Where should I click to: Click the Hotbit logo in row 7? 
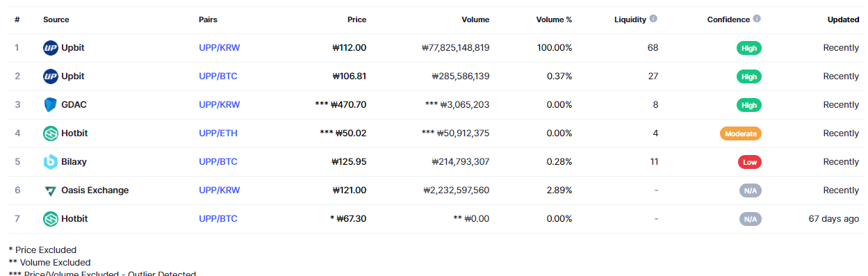(50, 219)
